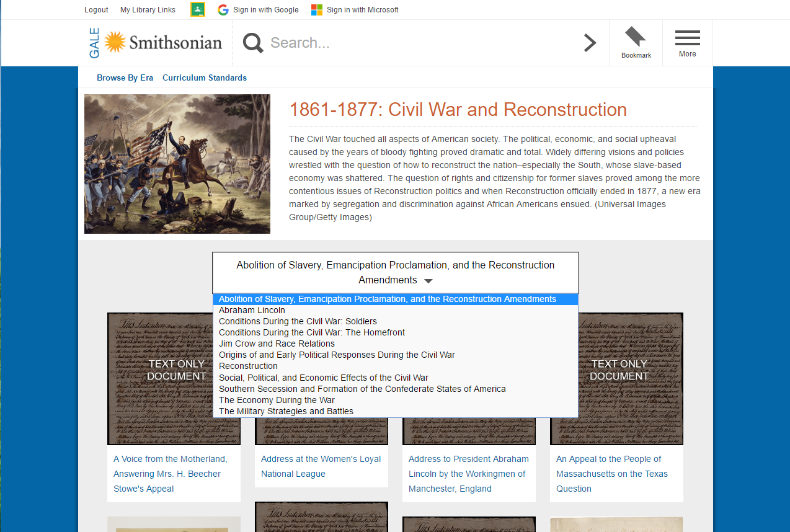Open the More hamburger menu
This screenshot has width=790, height=532.
[x=688, y=43]
